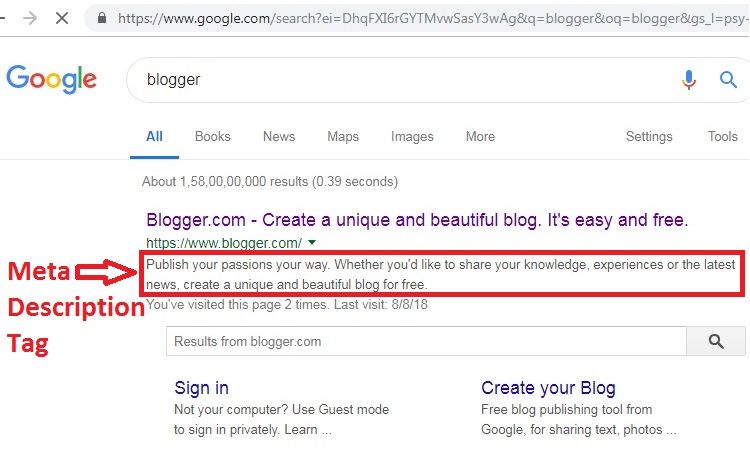This screenshot has width=750, height=470.
Task: Click the 'Not your computer? Use Guest mode' text
Action: (x=281, y=410)
